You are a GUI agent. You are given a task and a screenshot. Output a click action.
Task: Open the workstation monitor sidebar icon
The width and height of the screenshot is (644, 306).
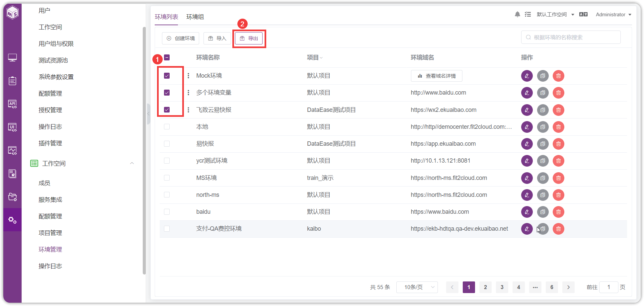[12, 58]
